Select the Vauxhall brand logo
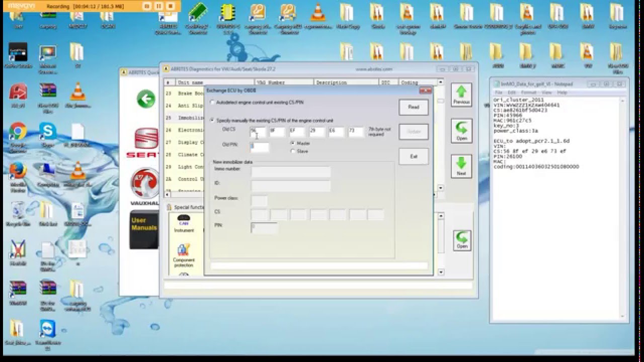Image resolution: width=644 pixels, height=362 pixels. (x=145, y=187)
